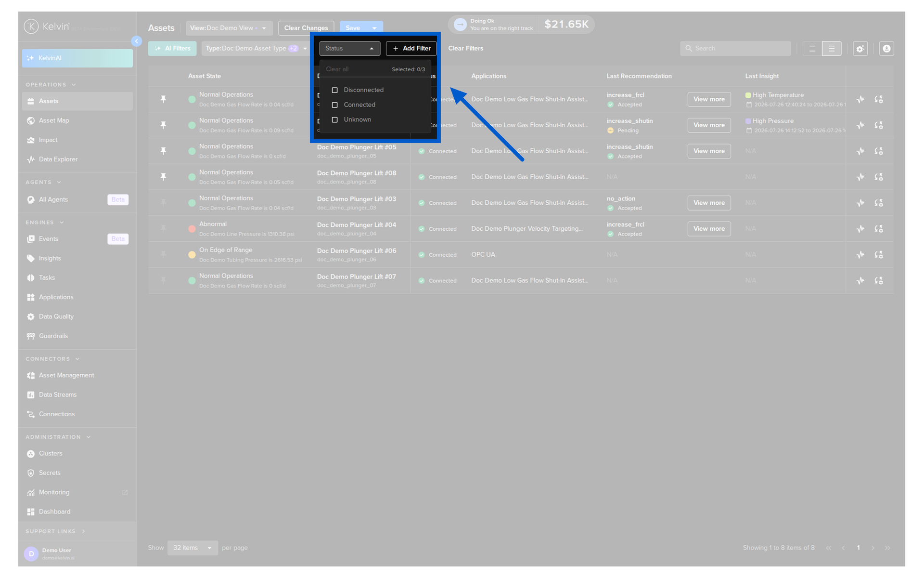924x578 pixels.
Task: Open the table settings gear icon
Action: [860, 49]
